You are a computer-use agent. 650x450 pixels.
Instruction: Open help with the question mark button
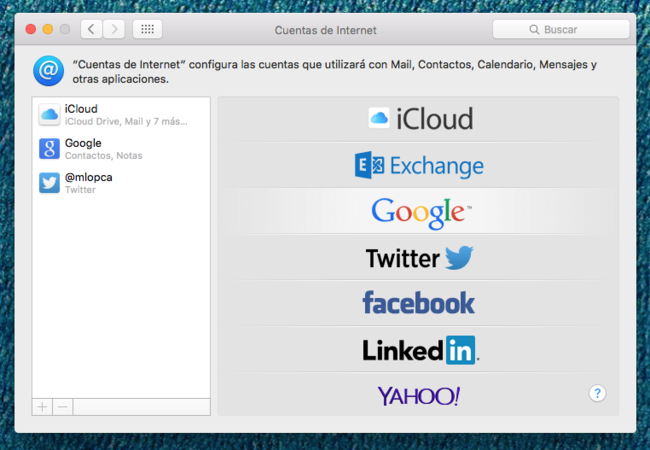click(x=597, y=393)
